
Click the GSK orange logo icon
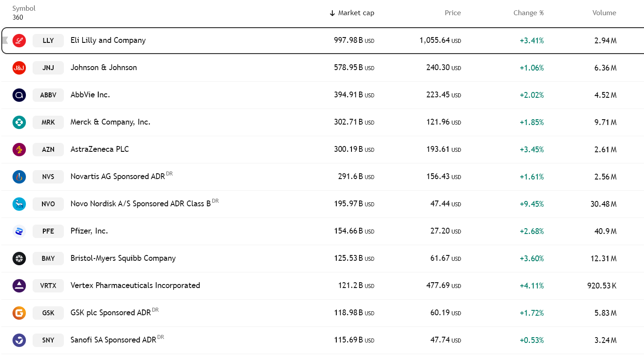click(x=19, y=313)
